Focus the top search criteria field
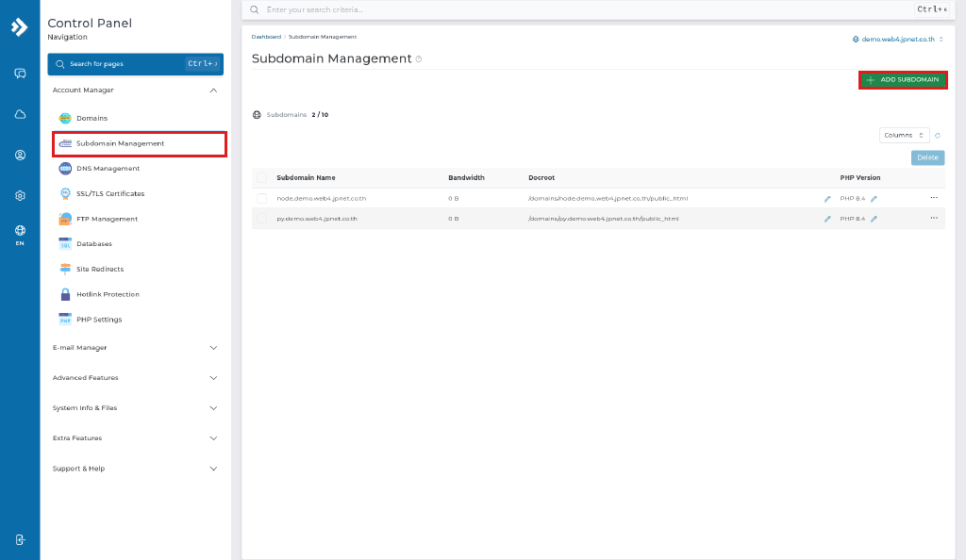The image size is (966, 560). (585, 9)
